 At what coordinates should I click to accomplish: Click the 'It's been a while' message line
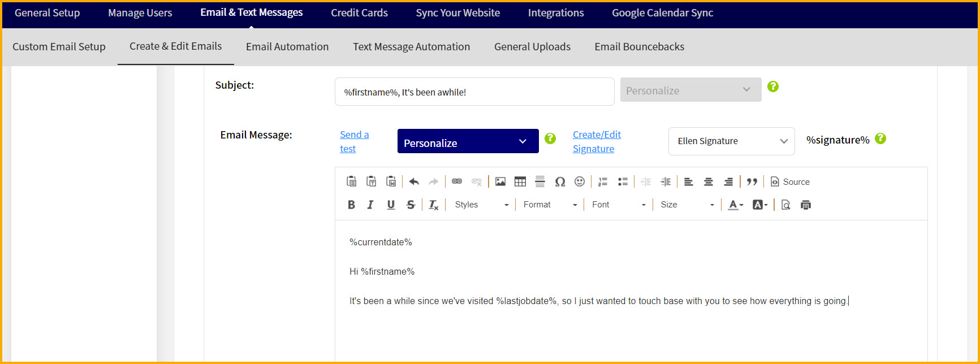click(598, 301)
